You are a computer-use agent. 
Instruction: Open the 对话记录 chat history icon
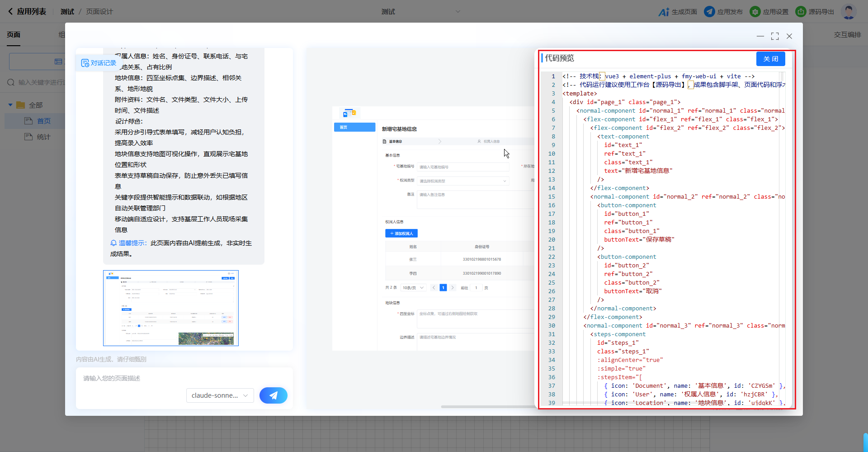pos(85,63)
